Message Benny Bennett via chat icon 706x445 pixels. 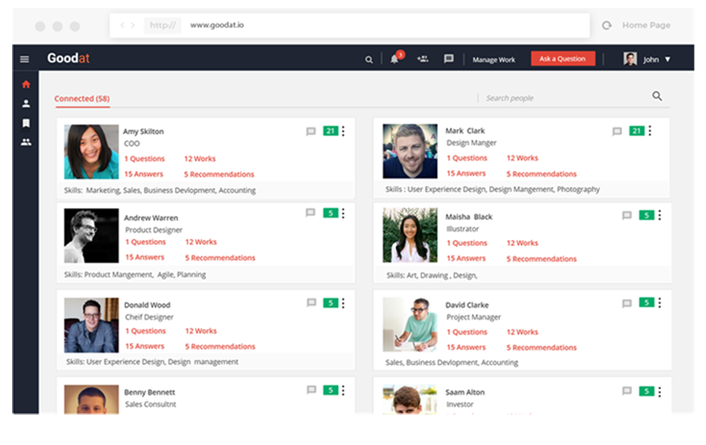pos(311,390)
